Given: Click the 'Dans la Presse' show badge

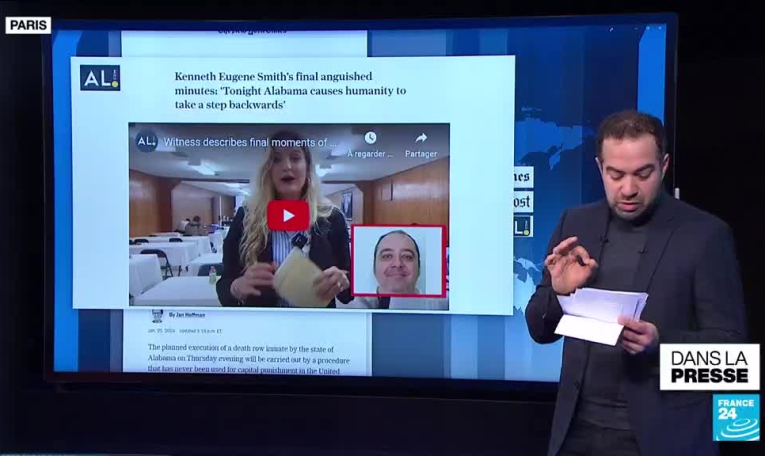Looking at the screenshot, I should coord(709,367).
